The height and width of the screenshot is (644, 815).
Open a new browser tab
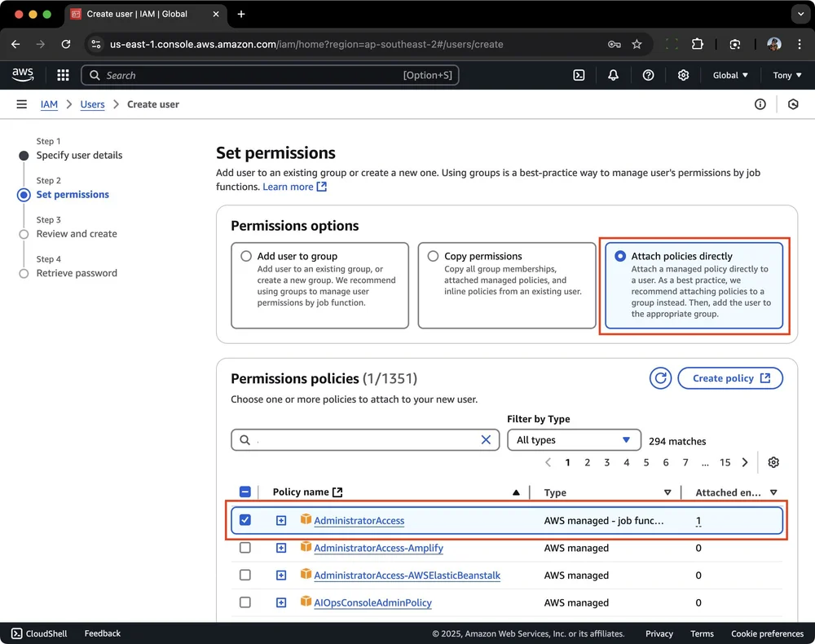(241, 14)
